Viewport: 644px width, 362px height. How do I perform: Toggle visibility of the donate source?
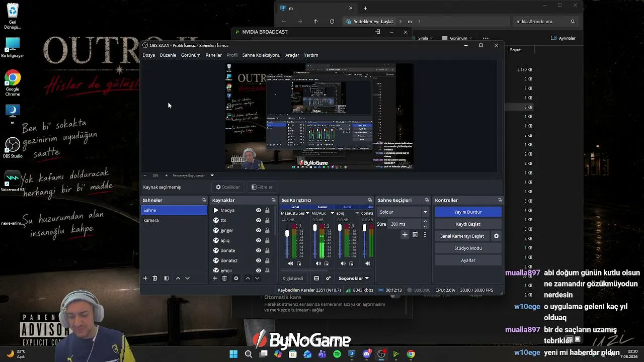[259, 250]
